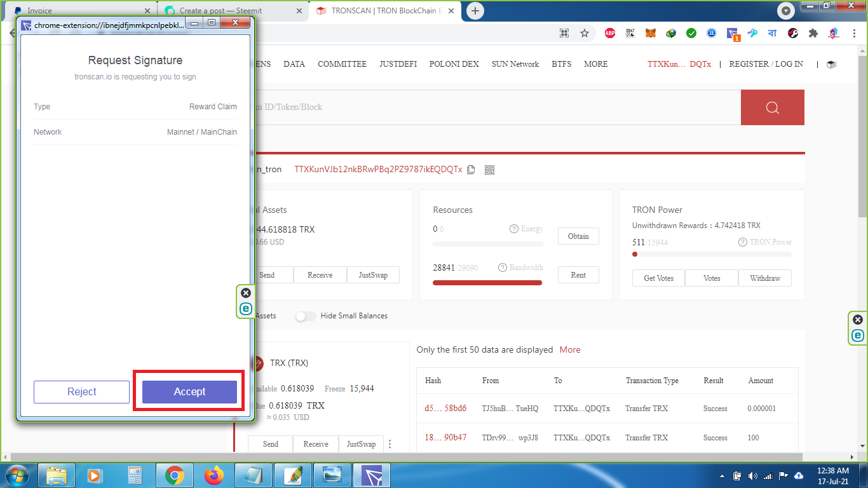Toggle Hide Small Balances switch
Screen dimensions: 868x488
tap(306, 316)
